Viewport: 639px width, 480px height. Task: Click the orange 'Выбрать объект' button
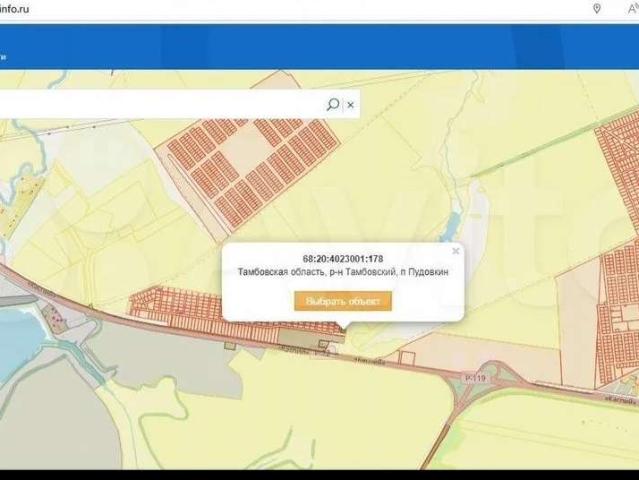coord(343,301)
